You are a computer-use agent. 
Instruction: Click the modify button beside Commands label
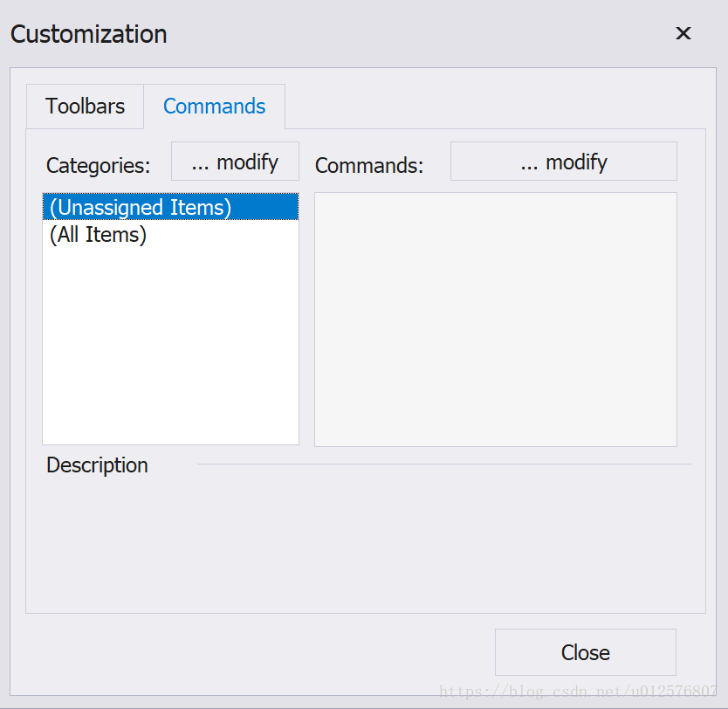click(564, 162)
